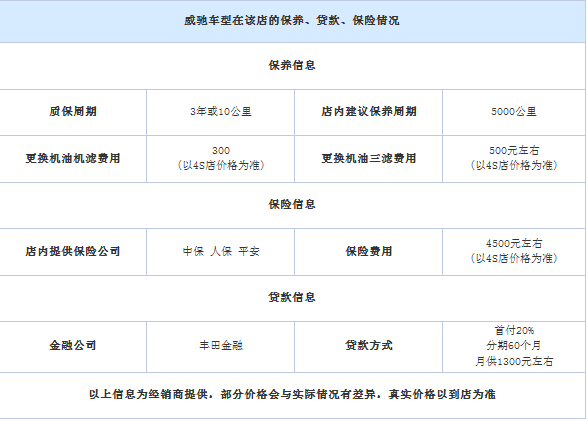Image resolution: width=588 pixels, height=421 pixels.
Task: Click the table title about 威驰车型保养贷款保险情况
Action: (x=292, y=20)
